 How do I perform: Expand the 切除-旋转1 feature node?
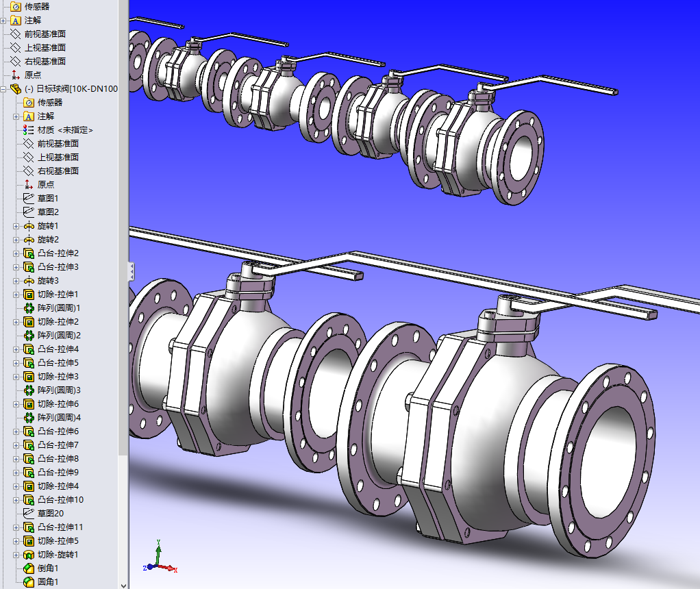16,555
